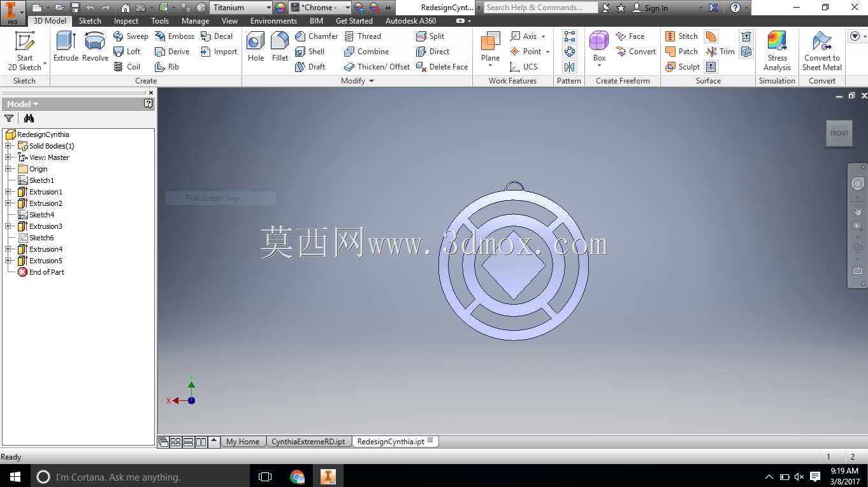Open the Windows Start menu
The image size is (868, 487).
click(15, 476)
